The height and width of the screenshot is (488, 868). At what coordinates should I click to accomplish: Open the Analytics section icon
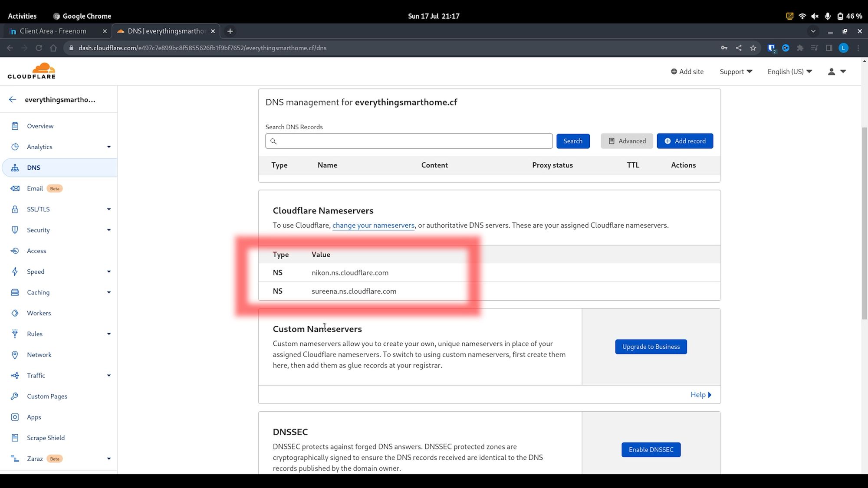(x=15, y=147)
